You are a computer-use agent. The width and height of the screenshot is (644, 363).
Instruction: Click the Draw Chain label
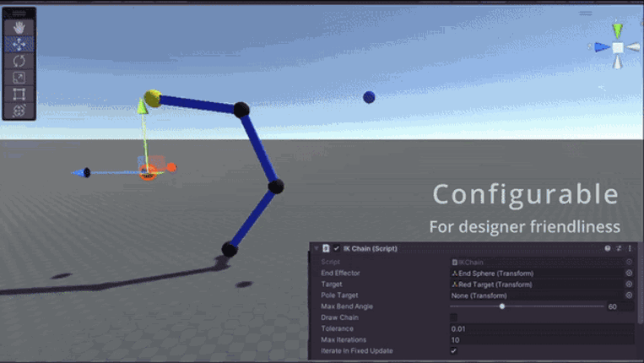click(339, 317)
